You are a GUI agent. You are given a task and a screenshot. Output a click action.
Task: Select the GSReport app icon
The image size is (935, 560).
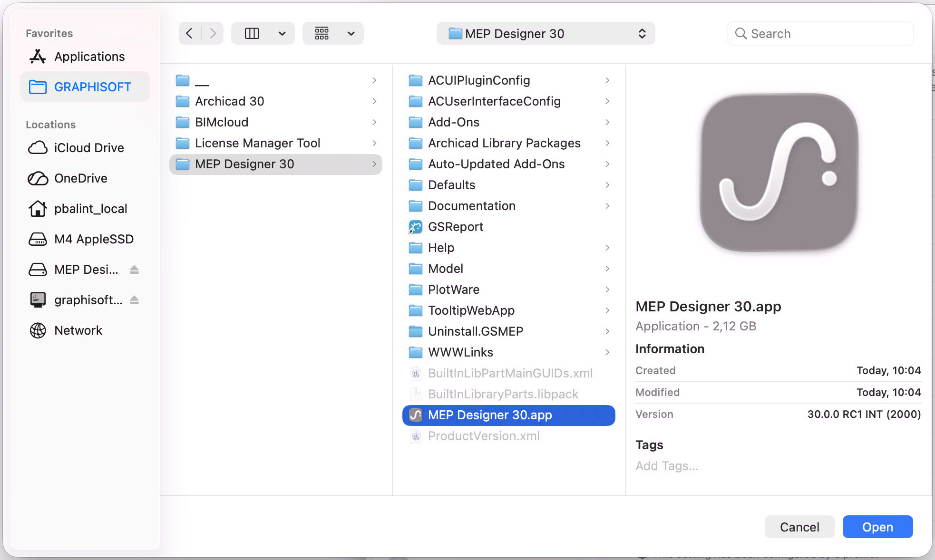[x=415, y=227]
